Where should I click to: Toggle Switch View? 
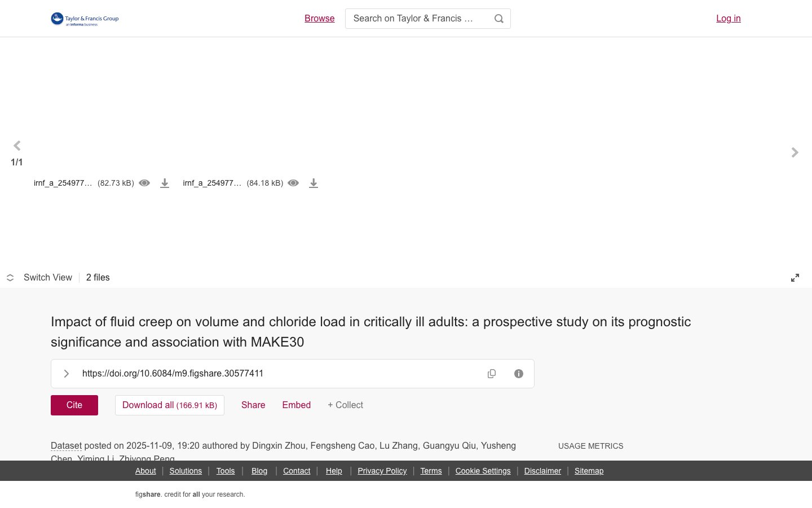39,278
